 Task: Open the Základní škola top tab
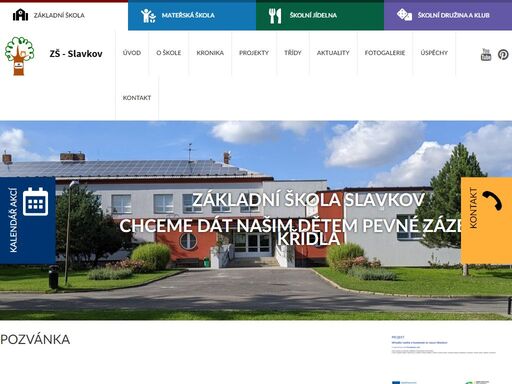[x=64, y=16]
